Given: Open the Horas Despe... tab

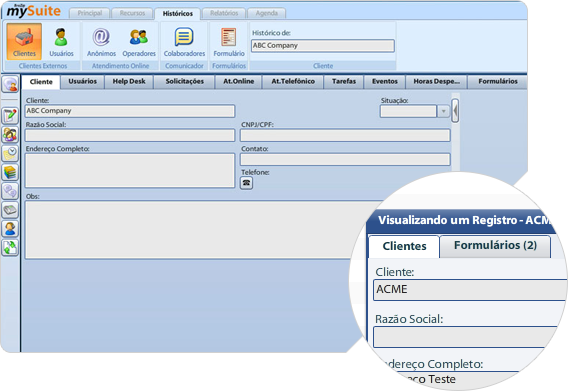Looking at the screenshot, I should tap(437, 82).
